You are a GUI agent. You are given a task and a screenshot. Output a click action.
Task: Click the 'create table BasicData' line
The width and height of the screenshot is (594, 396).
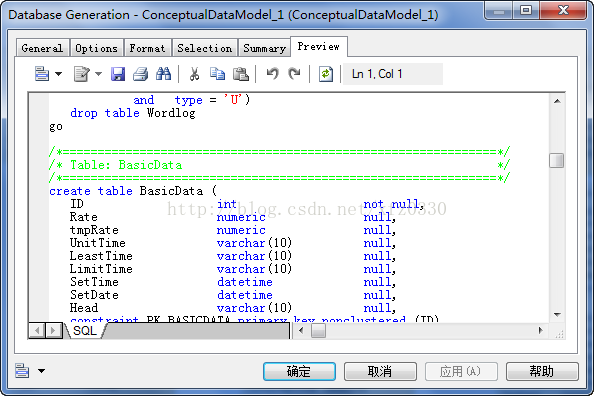[133, 191]
